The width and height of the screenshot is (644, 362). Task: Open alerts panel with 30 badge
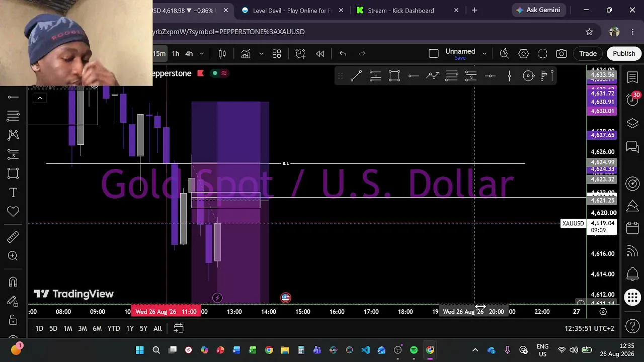(632, 99)
